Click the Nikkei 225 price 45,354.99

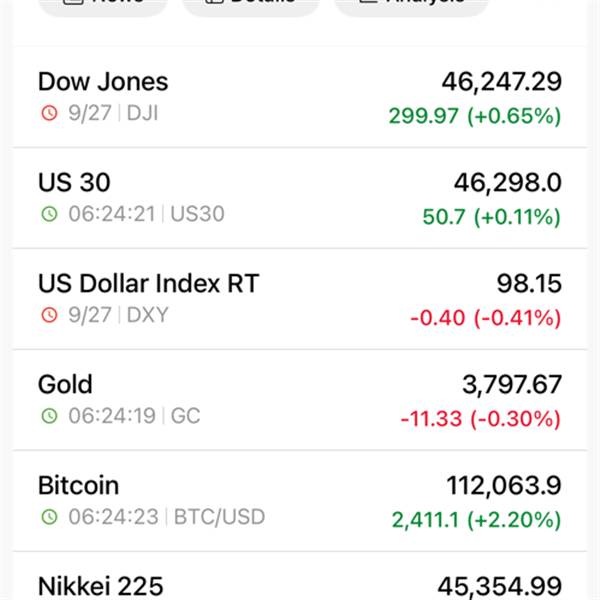tap(499, 587)
